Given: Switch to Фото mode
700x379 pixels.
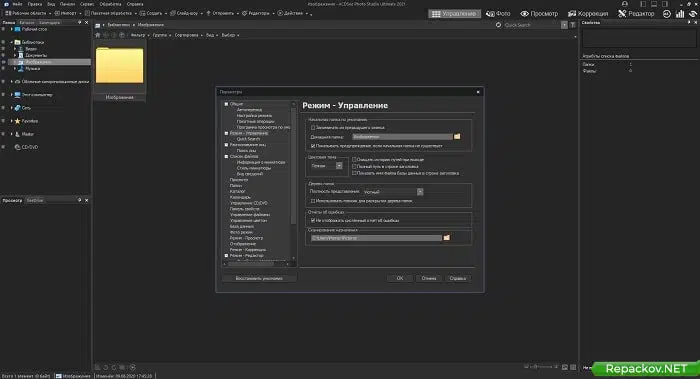Looking at the screenshot, I should coord(498,14).
